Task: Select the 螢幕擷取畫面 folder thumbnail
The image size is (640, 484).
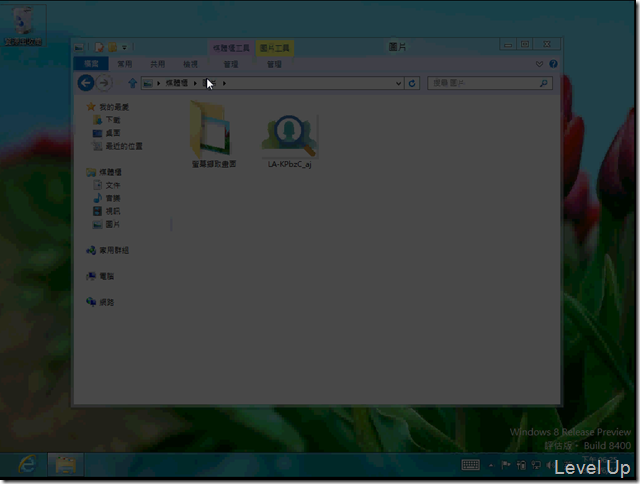Action: coord(213,134)
